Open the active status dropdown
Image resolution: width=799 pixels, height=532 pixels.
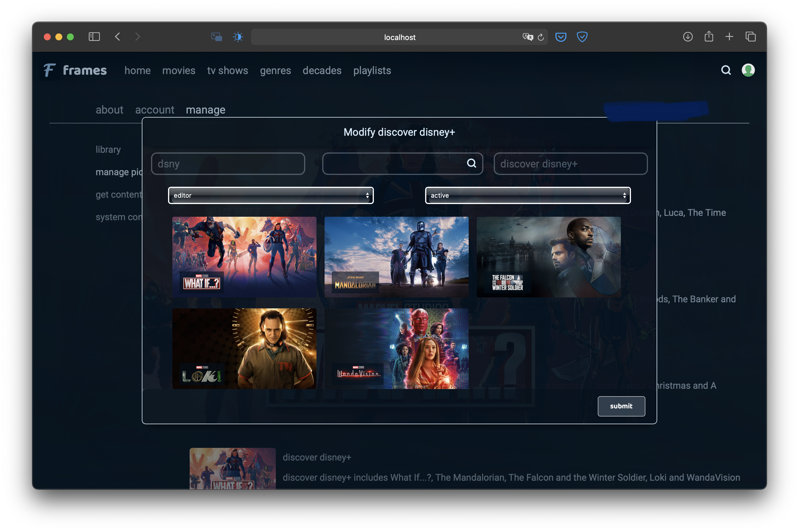[x=527, y=195]
